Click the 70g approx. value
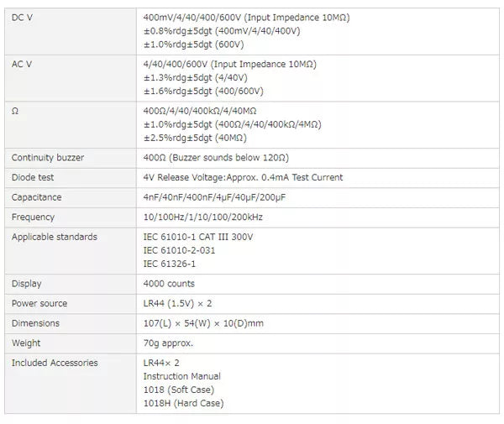This screenshot has height=424, width=504. coord(169,343)
